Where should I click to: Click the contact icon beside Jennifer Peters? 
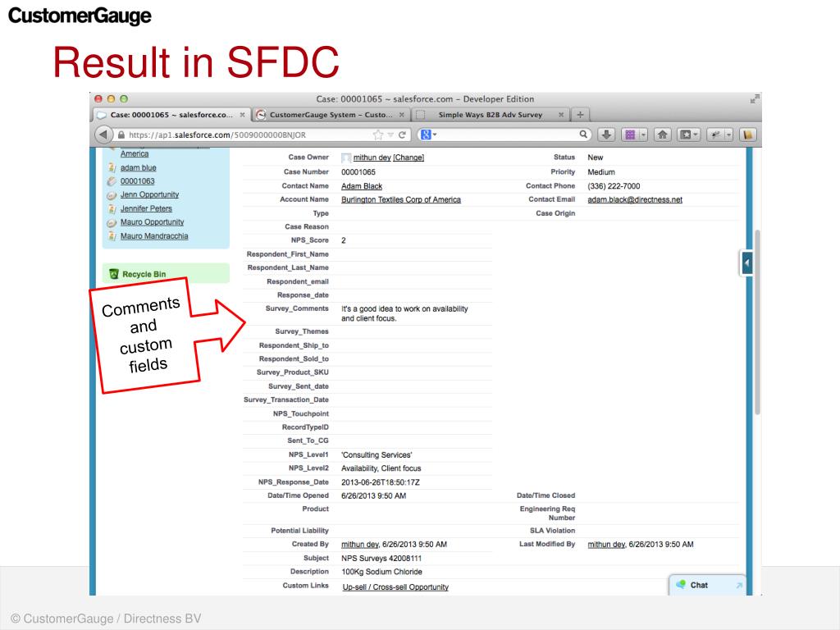[x=112, y=208]
